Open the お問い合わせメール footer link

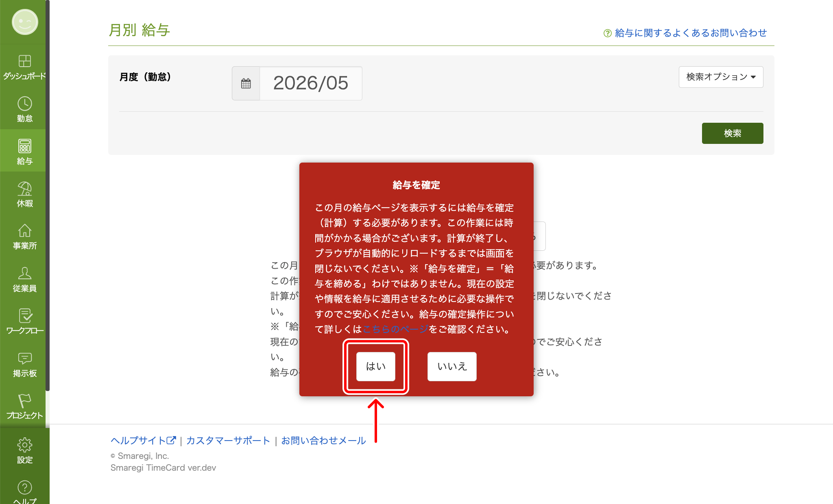point(323,441)
